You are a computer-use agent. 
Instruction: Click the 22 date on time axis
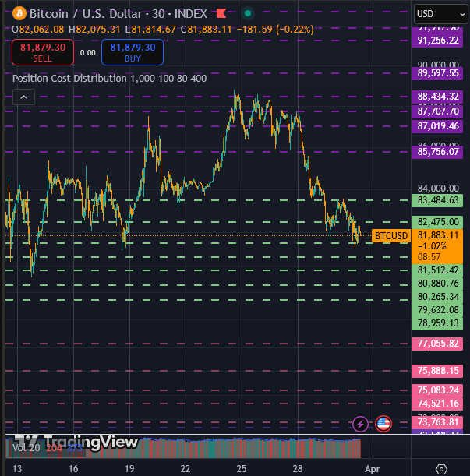[x=186, y=469]
